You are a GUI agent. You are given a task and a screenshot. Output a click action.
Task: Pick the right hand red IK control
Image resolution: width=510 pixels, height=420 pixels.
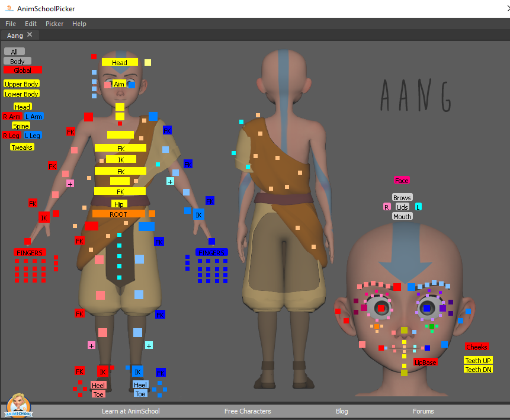44,217
